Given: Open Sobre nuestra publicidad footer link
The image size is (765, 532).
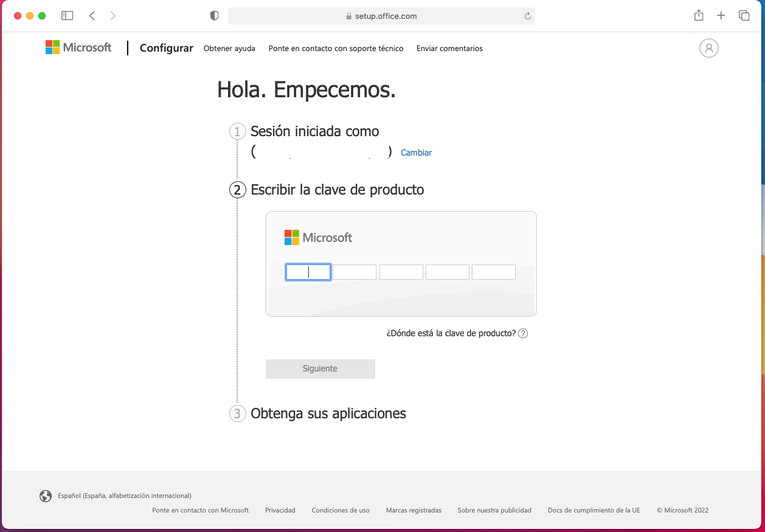Looking at the screenshot, I should click(x=494, y=510).
